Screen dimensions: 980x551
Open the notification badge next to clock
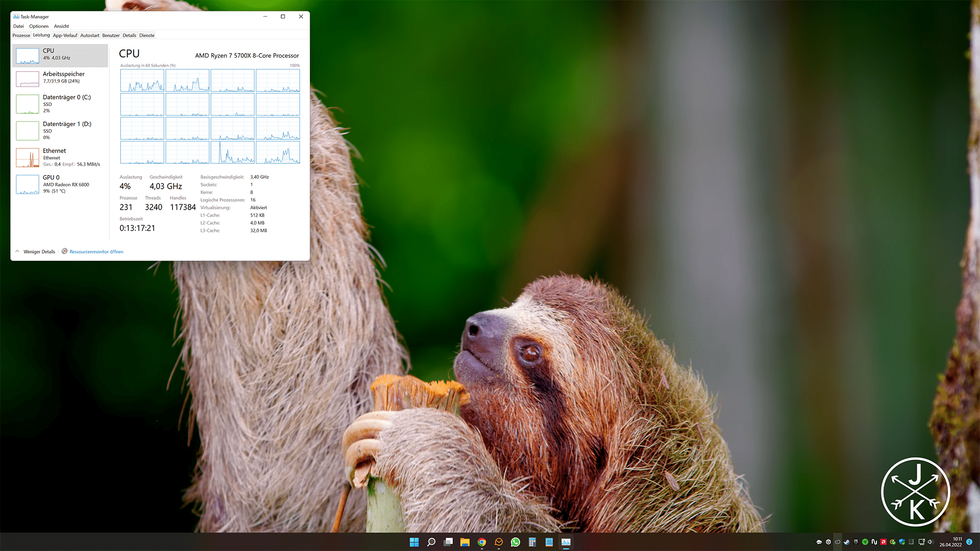click(969, 542)
